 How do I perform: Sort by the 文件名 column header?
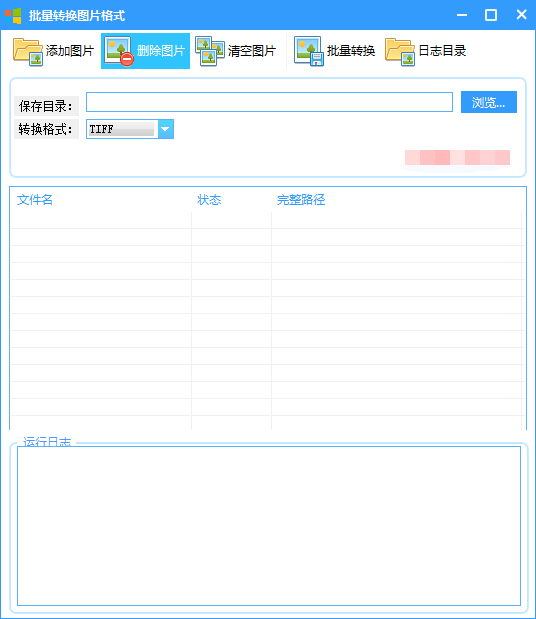pyautogui.click(x=35, y=200)
